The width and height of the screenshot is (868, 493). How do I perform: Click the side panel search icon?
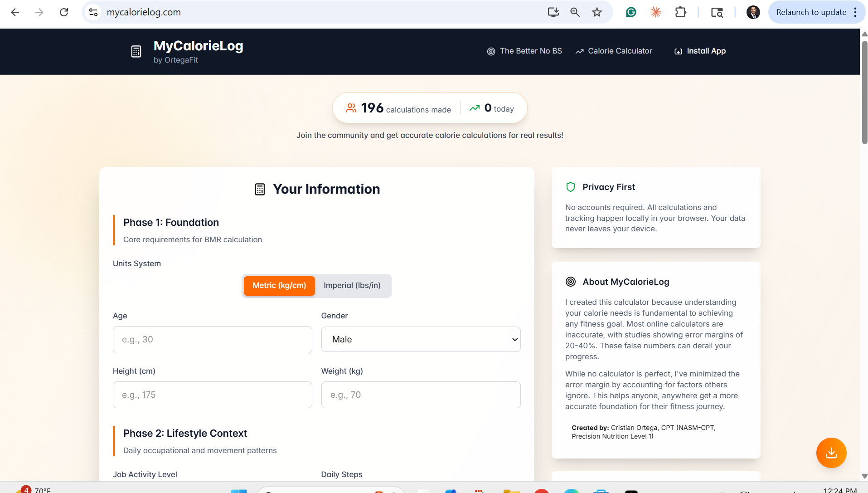(717, 12)
